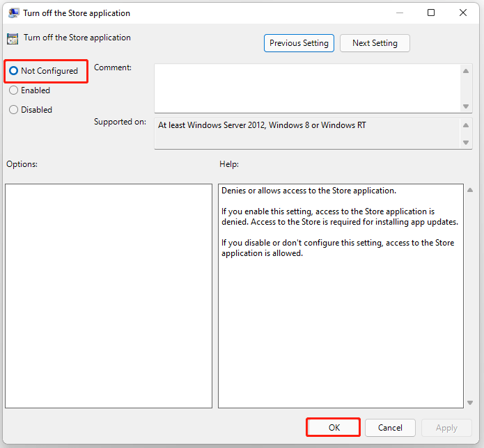484x448 pixels.
Task: Cancel the policy dialog
Action: [390, 428]
